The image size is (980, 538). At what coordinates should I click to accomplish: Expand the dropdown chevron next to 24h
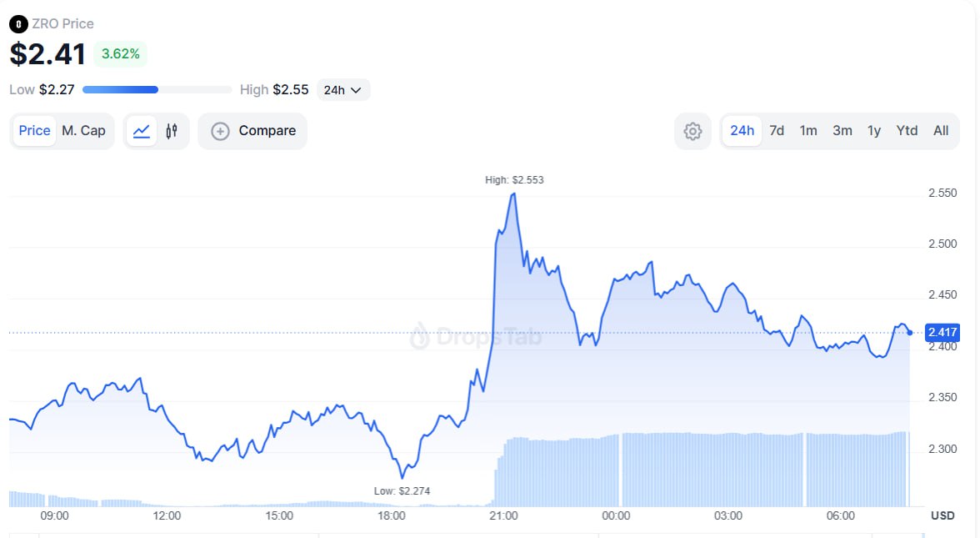coord(356,90)
